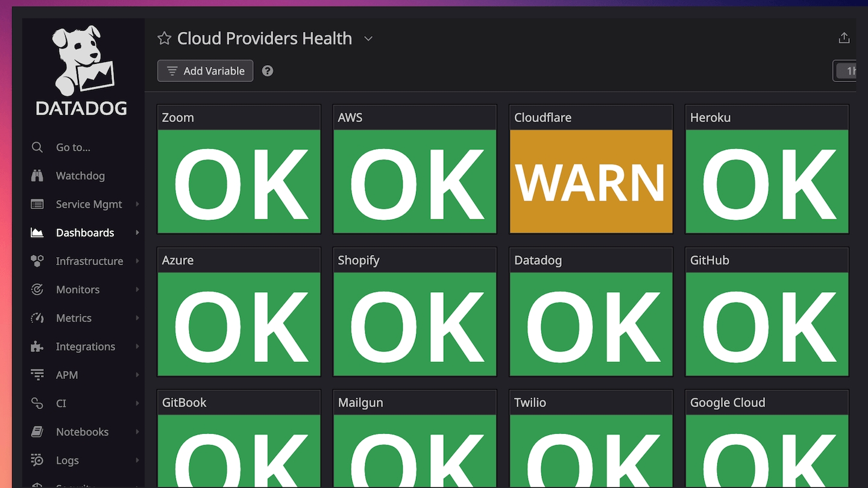
Task: Open Notebooks menu item
Action: [82, 431]
